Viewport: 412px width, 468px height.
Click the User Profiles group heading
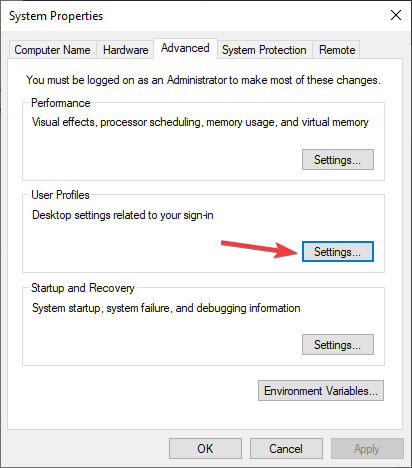pos(60,195)
